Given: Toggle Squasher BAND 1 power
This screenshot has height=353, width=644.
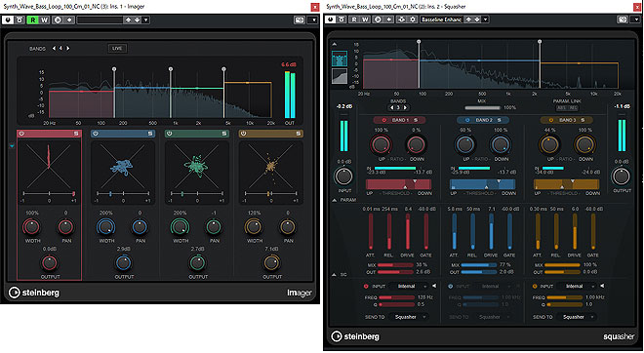Looking at the screenshot, I should tap(384, 120).
